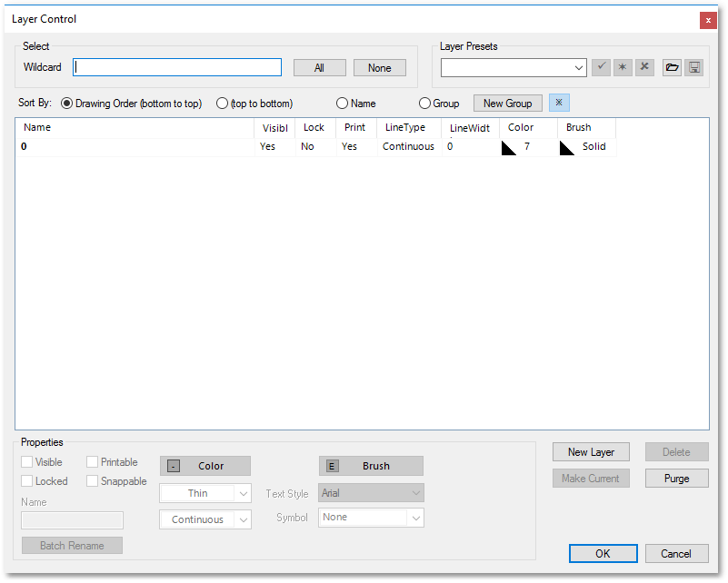Apply the selected layer preset via checkmark icon
The image size is (728, 583).
[x=601, y=67]
